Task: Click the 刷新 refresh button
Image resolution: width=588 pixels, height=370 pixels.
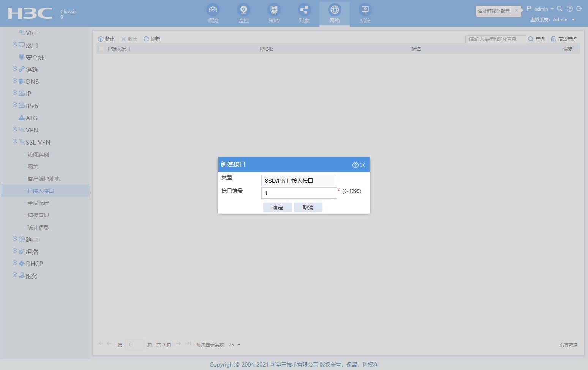Action: 152,39
